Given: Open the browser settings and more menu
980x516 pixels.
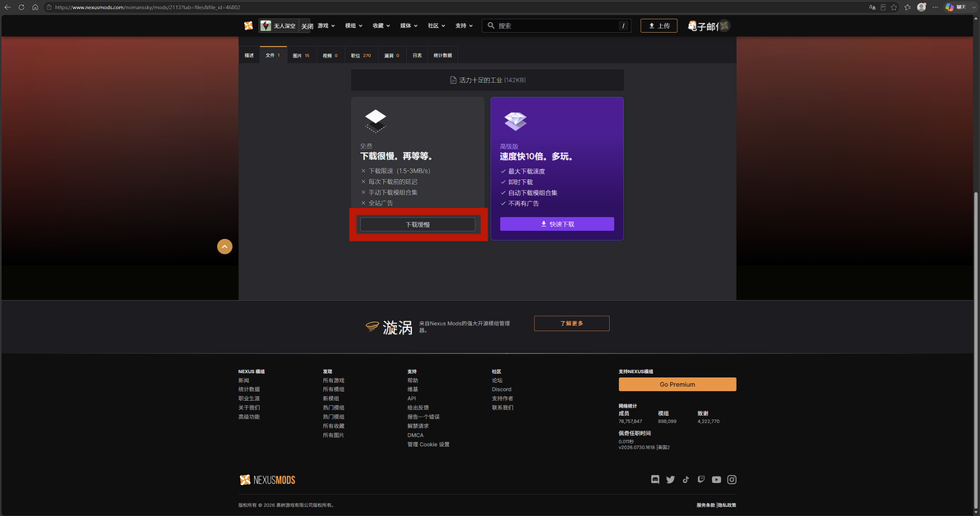Looking at the screenshot, I should coord(935,7).
